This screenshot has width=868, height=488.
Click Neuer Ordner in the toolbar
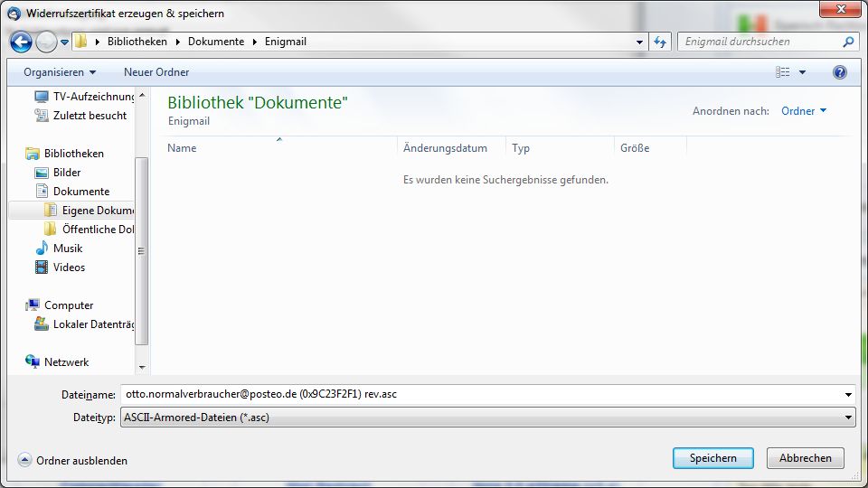[x=156, y=72]
